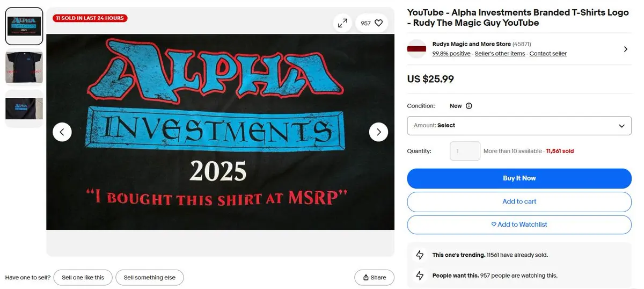
Task: Select the second shirt thumbnail image
Action: coord(24,67)
